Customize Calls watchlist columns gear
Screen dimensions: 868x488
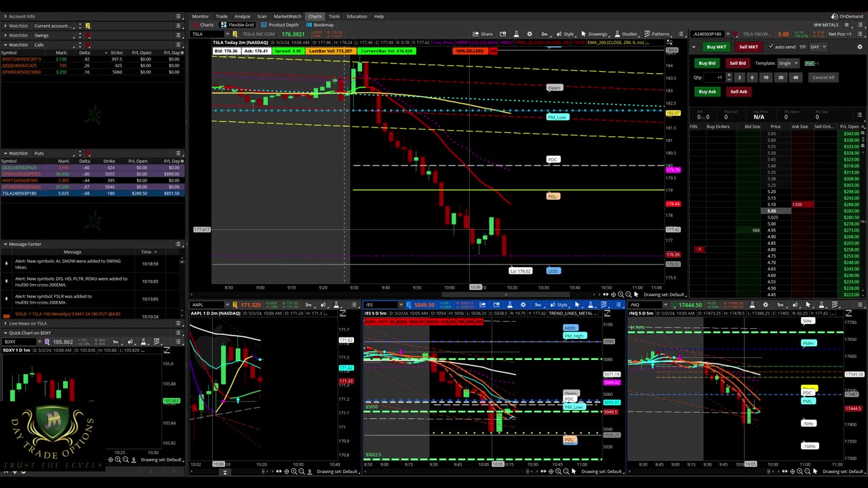point(182,52)
